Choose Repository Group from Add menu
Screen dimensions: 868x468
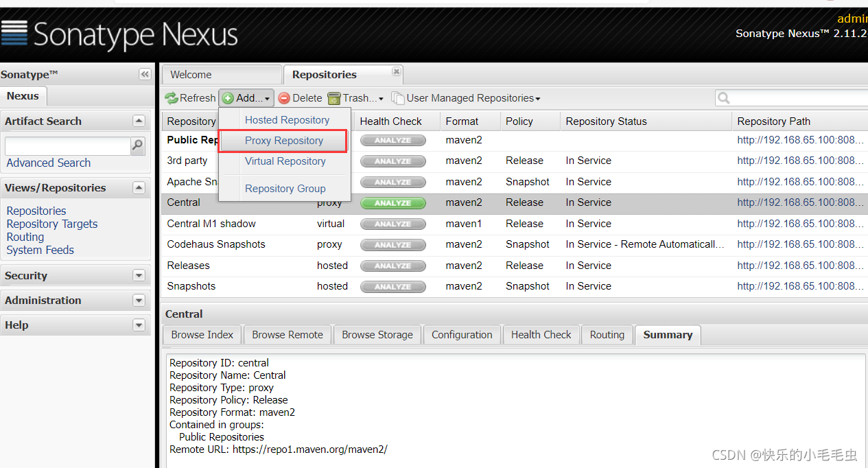(285, 188)
